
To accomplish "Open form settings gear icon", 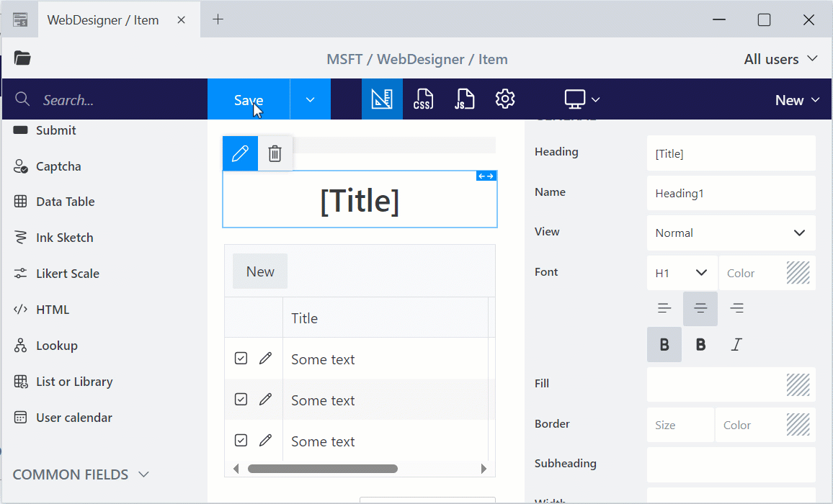I will click(x=504, y=99).
